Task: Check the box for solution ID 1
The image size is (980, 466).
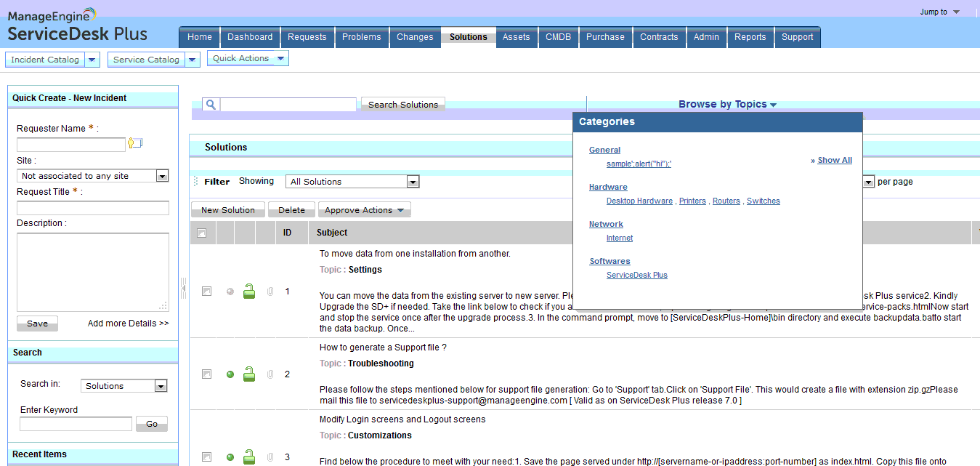Action: 206,292
